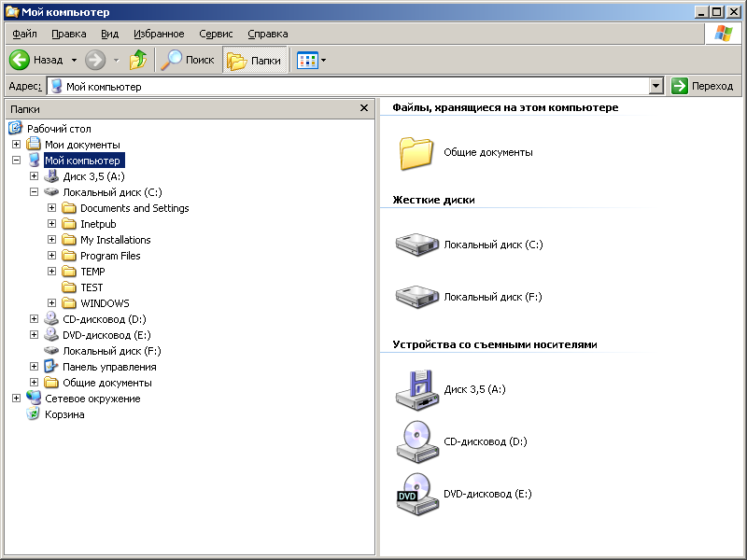Click DVD-дисковод (E:) disc icon in tree
Screen dimensions: 747x560
point(51,335)
